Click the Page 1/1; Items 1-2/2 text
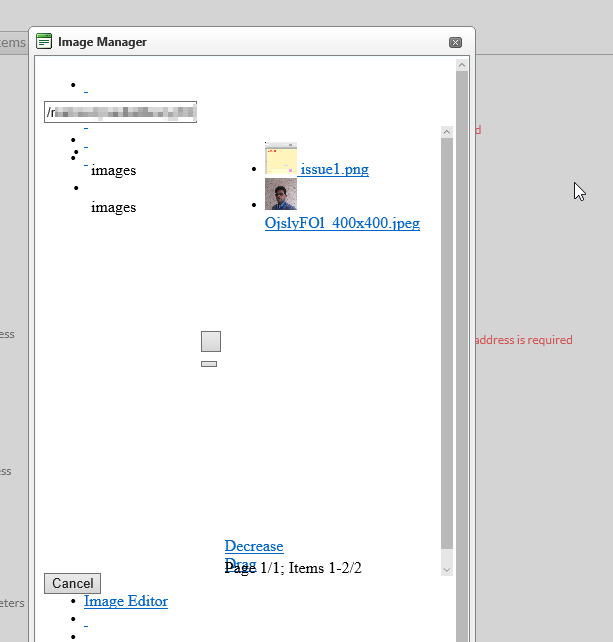613x642 pixels. coord(293,568)
